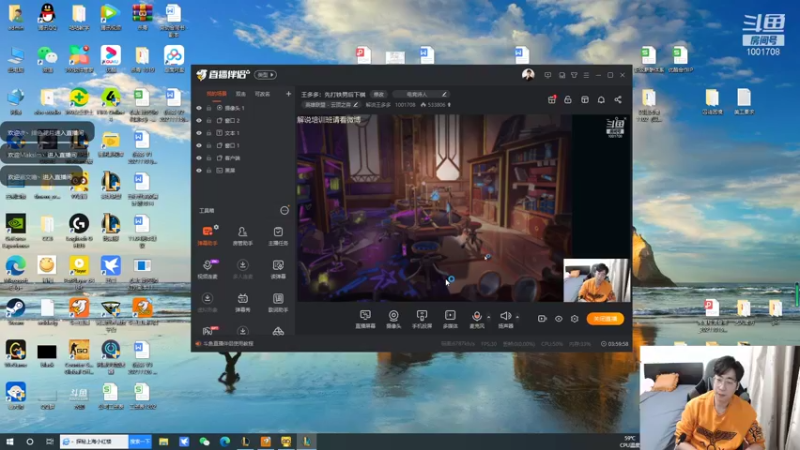Image resolution: width=800 pixels, height=450 pixels.
Task: Select the 文本 1 source row
Action: [243, 133]
